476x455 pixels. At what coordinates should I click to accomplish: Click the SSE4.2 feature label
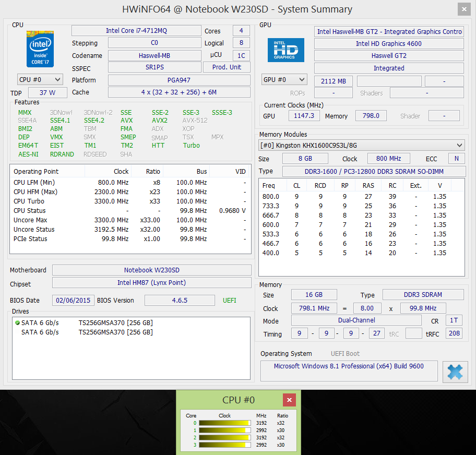pos(94,121)
